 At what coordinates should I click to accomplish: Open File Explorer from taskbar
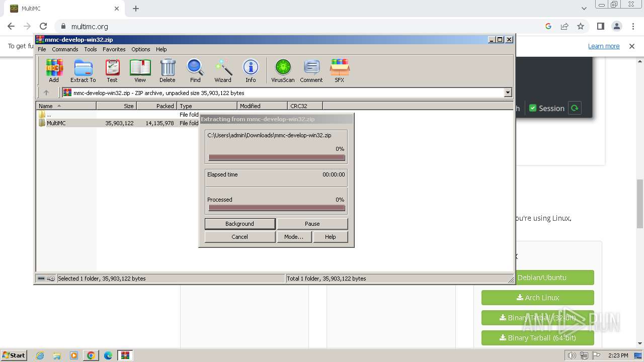coord(57,355)
